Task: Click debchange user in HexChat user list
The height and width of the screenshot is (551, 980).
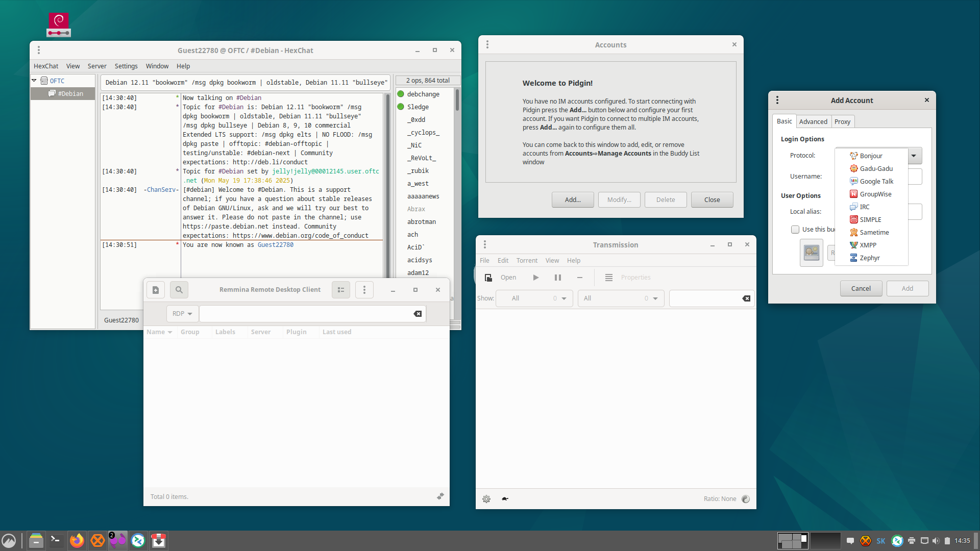Action: coord(423,94)
